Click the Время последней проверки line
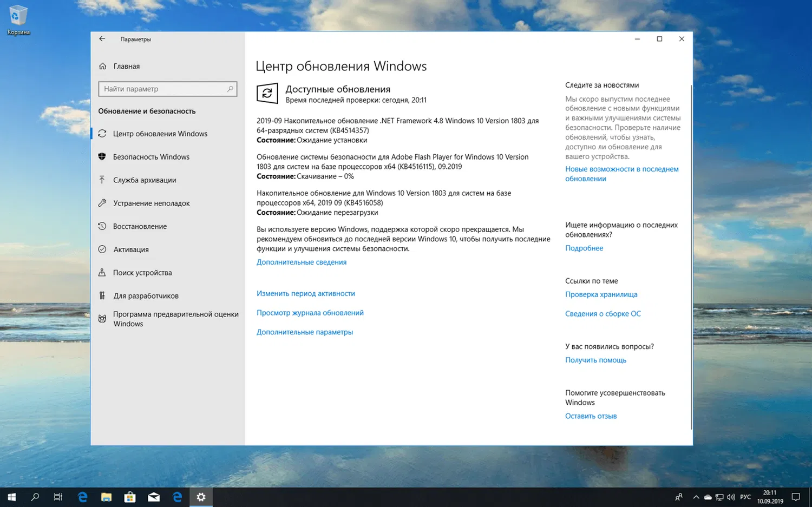Image resolution: width=812 pixels, height=507 pixels. click(x=356, y=100)
